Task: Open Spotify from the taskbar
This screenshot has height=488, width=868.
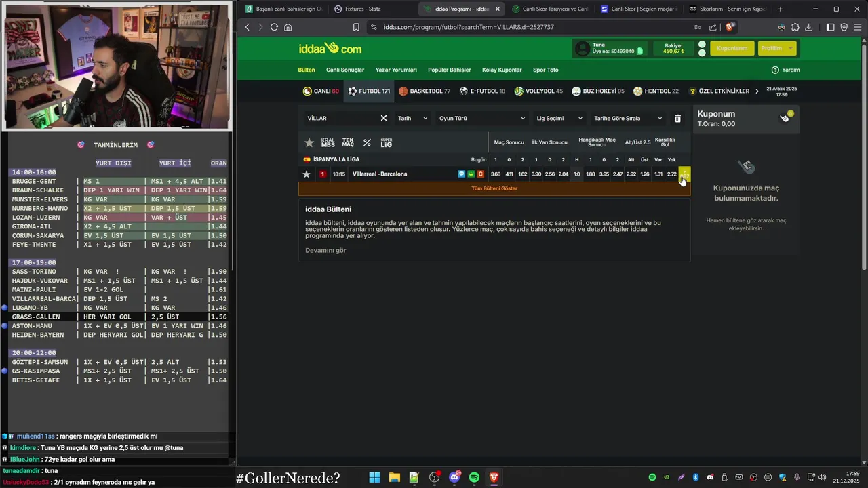Action: point(474,478)
